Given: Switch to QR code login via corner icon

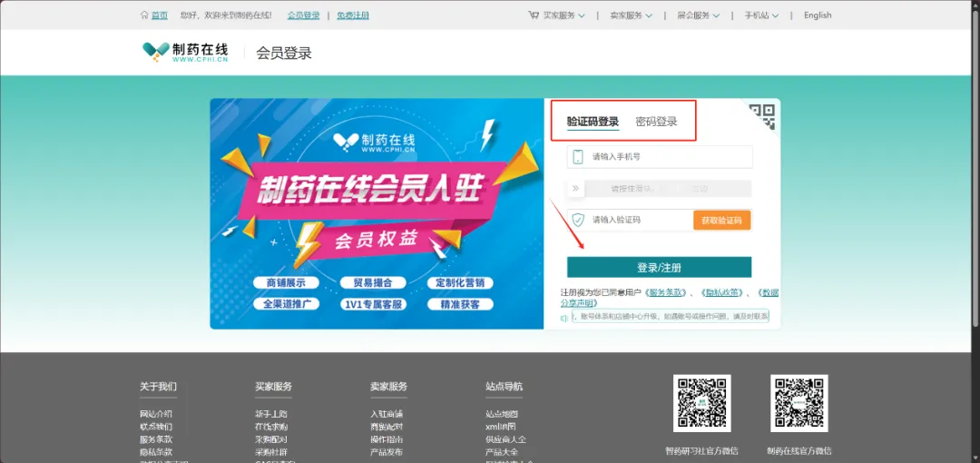Looking at the screenshot, I should pyautogui.click(x=762, y=117).
